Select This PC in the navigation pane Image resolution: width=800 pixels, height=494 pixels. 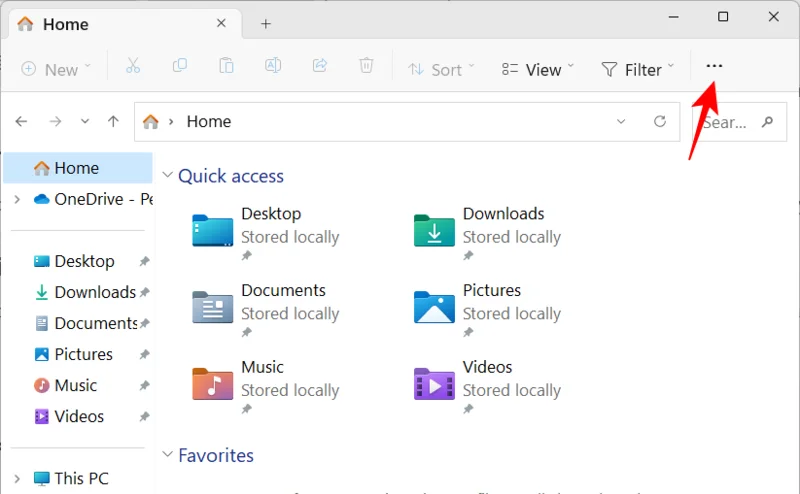pyautogui.click(x=71, y=479)
